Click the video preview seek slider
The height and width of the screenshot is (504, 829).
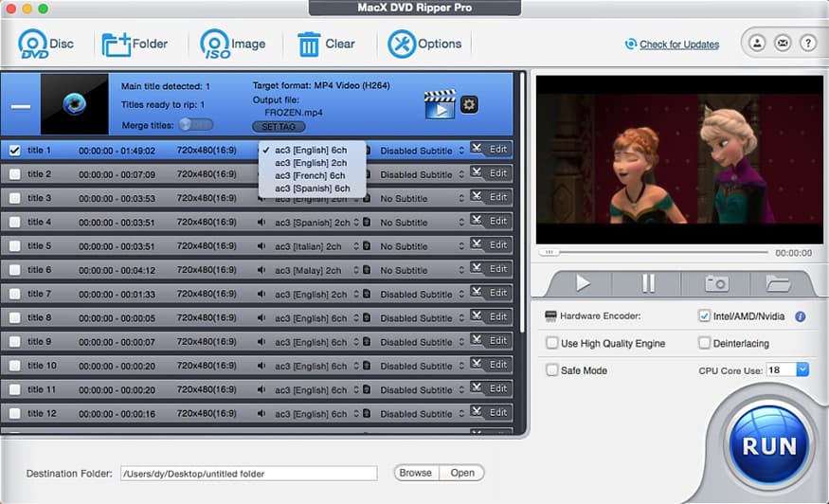tap(654, 253)
